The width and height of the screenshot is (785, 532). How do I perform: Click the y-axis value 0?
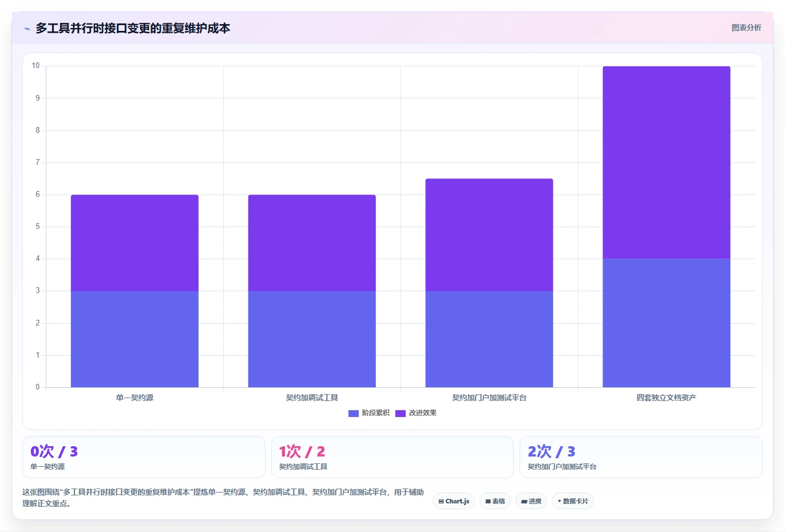38,387
